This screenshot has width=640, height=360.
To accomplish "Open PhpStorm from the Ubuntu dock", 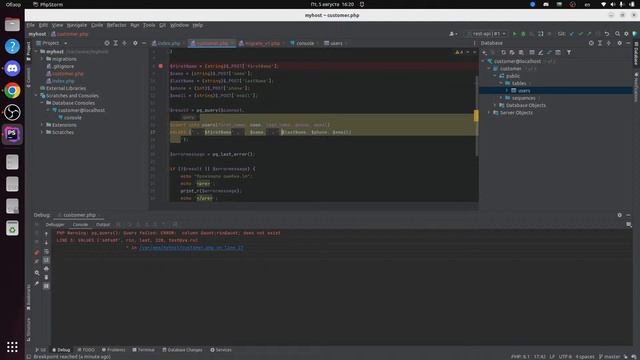I will [x=12, y=134].
